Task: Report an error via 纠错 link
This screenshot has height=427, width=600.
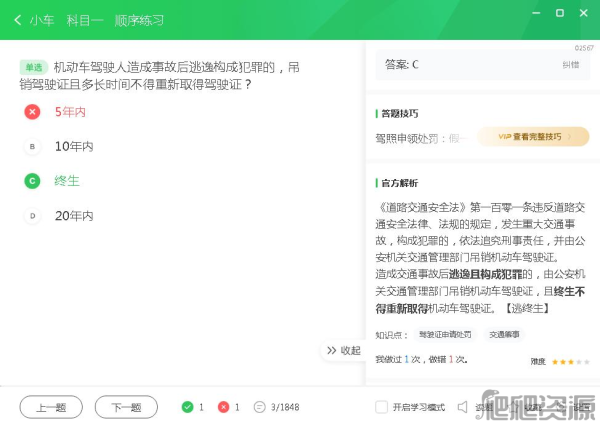Action: point(571,65)
